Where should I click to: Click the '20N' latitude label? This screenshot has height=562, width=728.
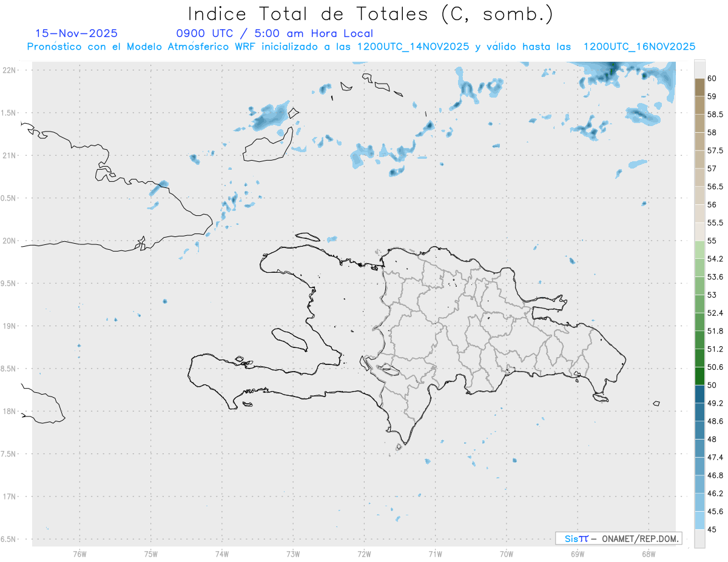pyautogui.click(x=9, y=241)
